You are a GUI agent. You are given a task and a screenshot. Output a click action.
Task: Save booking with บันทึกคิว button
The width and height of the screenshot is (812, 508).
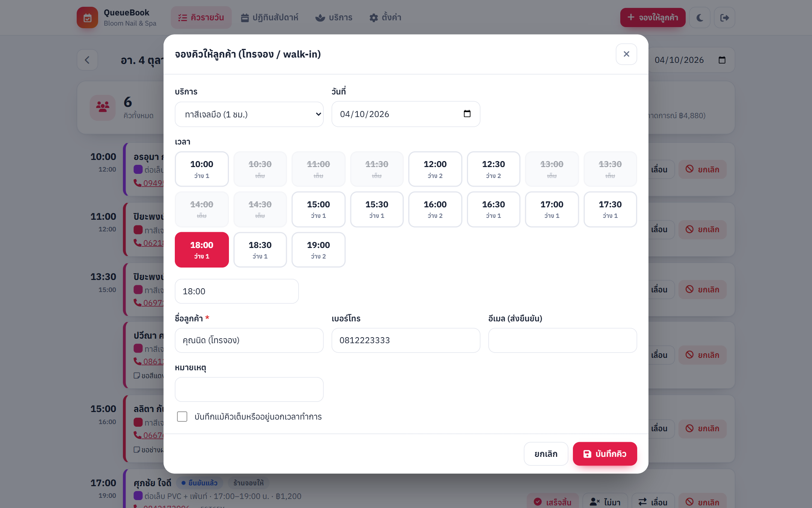605,454
